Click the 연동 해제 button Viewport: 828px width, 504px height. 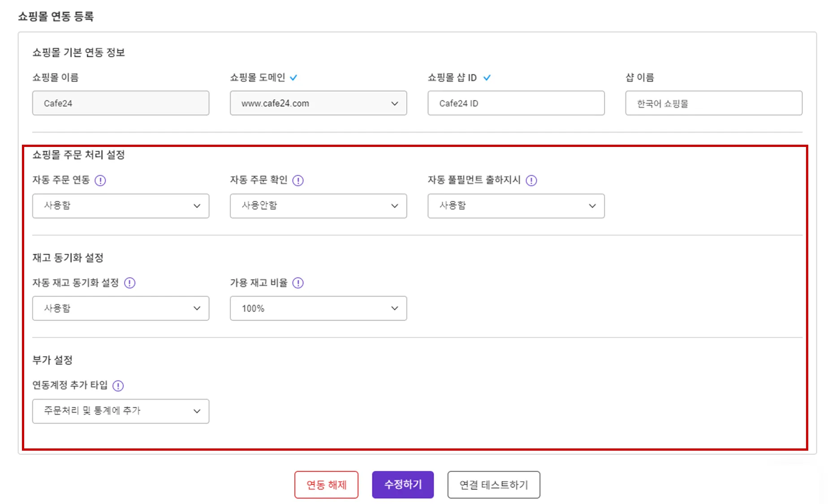[326, 485]
